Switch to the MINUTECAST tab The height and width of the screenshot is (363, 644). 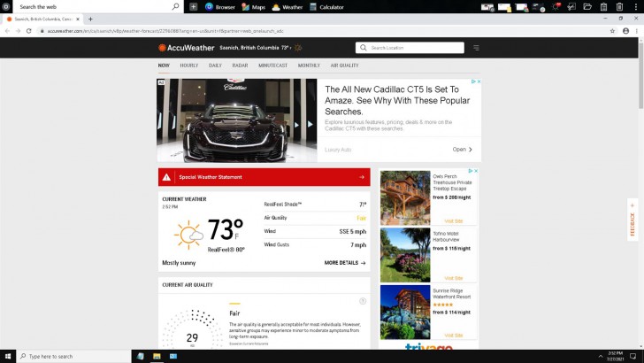(x=272, y=66)
